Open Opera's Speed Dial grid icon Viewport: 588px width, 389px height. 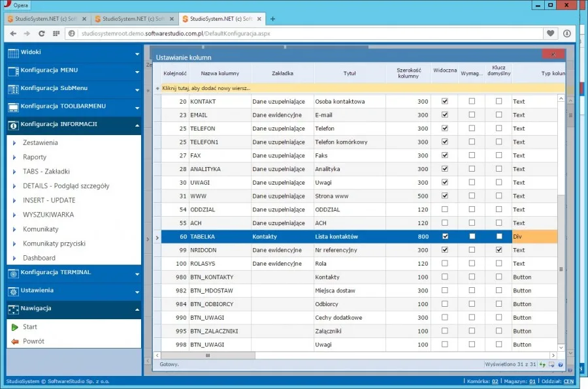56,34
